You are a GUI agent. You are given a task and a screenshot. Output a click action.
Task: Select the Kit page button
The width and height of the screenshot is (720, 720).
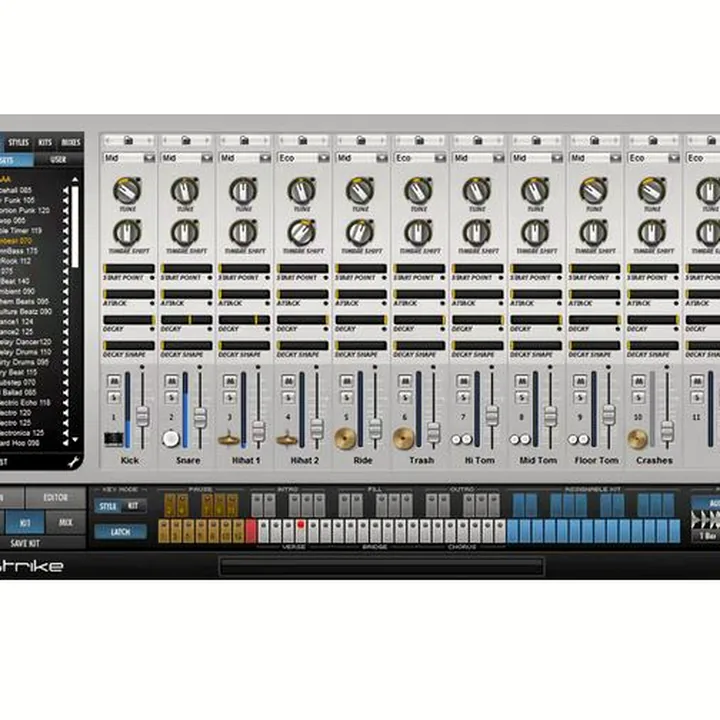[25, 523]
